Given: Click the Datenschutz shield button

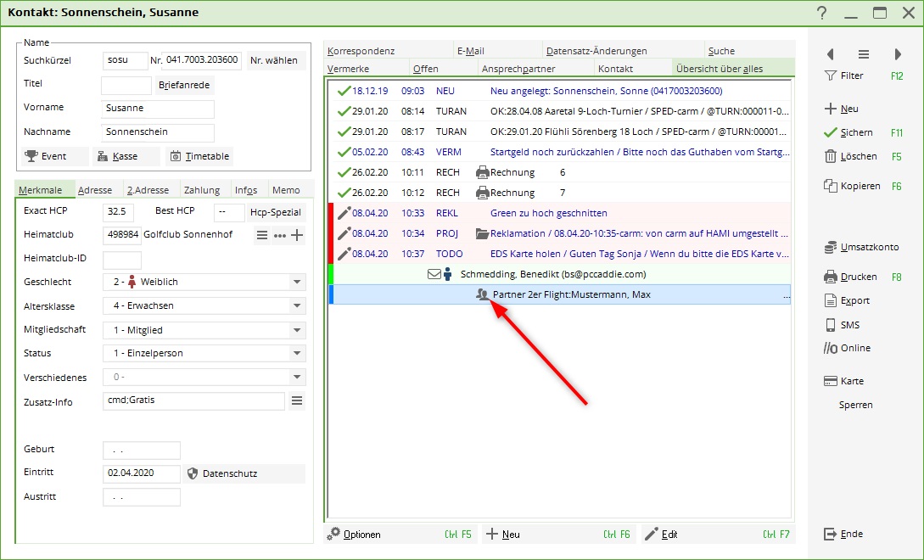Looking at the screenshot, I should [x=193, y=473].
